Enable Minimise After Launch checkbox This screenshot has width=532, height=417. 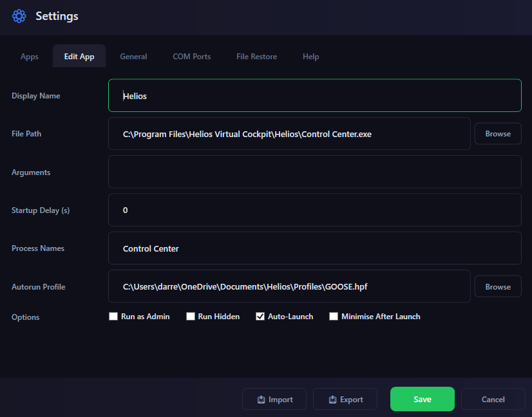coord(334,317)
